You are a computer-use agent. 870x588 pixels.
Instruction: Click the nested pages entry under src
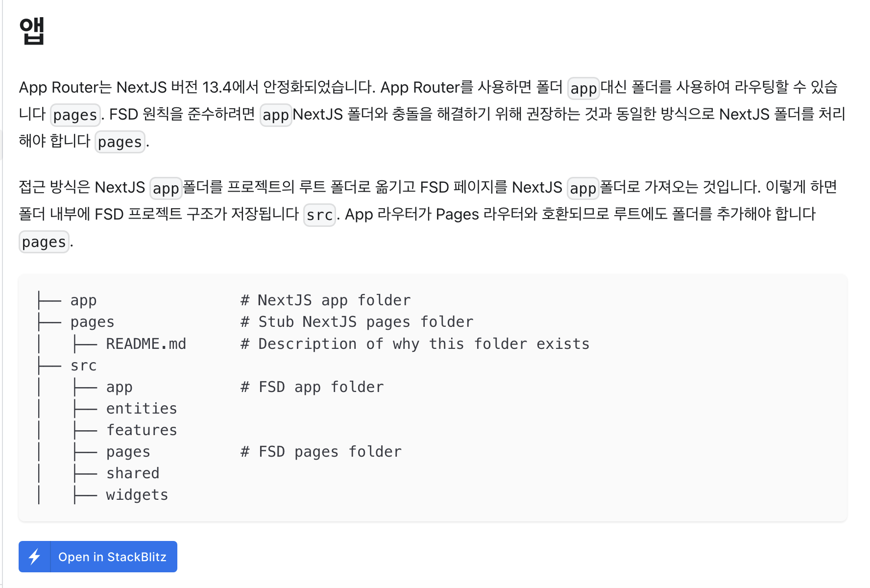(128, 452)
